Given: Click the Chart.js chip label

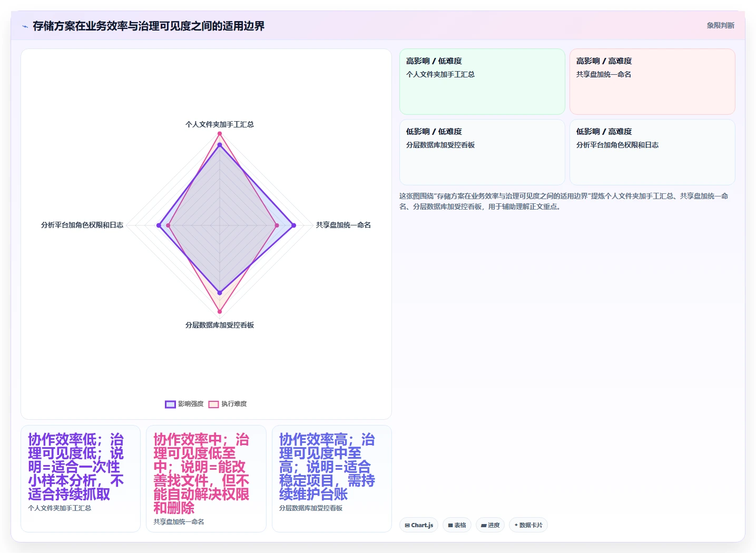Looking at the screenshot, I should 422,525.
